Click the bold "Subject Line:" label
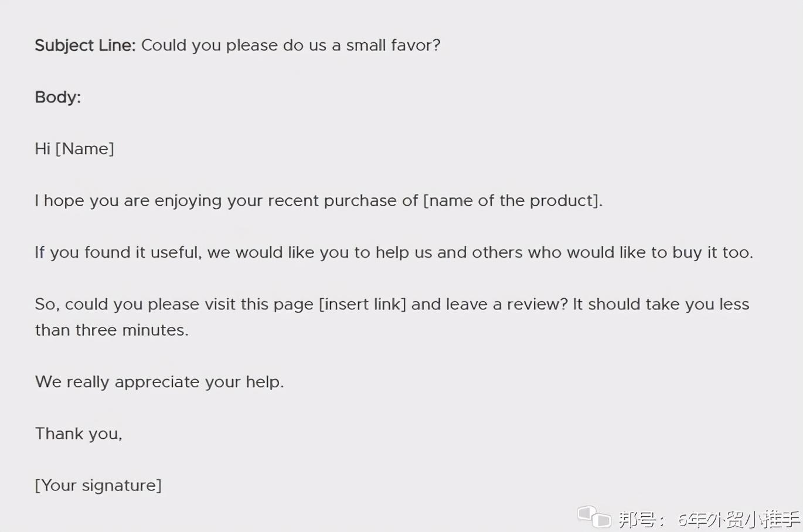The width and height of the screenshot is (803, 532). (x=85, y=45)
